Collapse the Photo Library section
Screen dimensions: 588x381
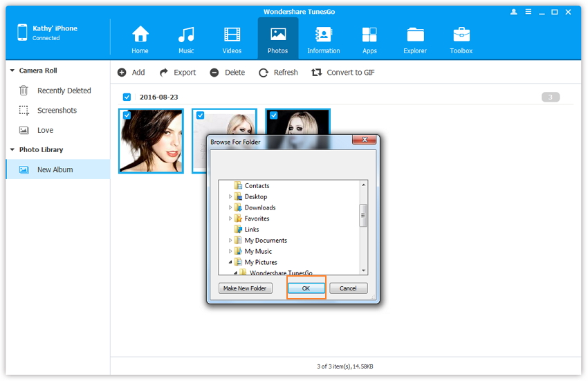point(12,150)
